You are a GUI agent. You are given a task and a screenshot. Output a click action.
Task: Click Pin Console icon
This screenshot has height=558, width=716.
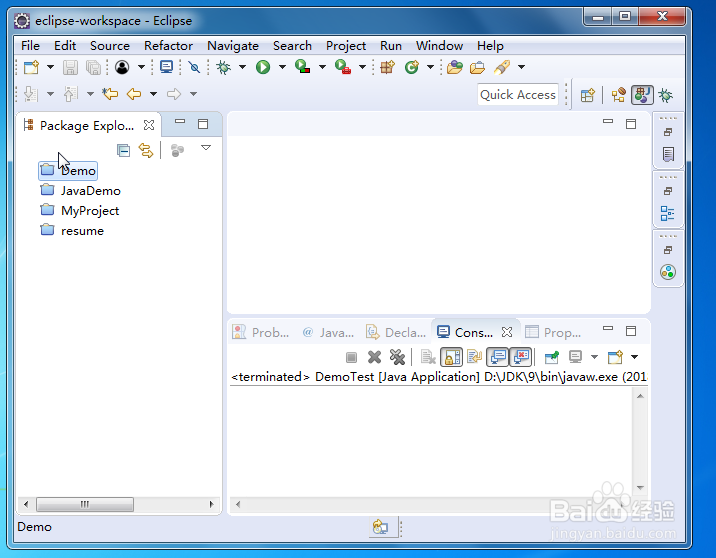pyautogui.click(x=552, y=357)
